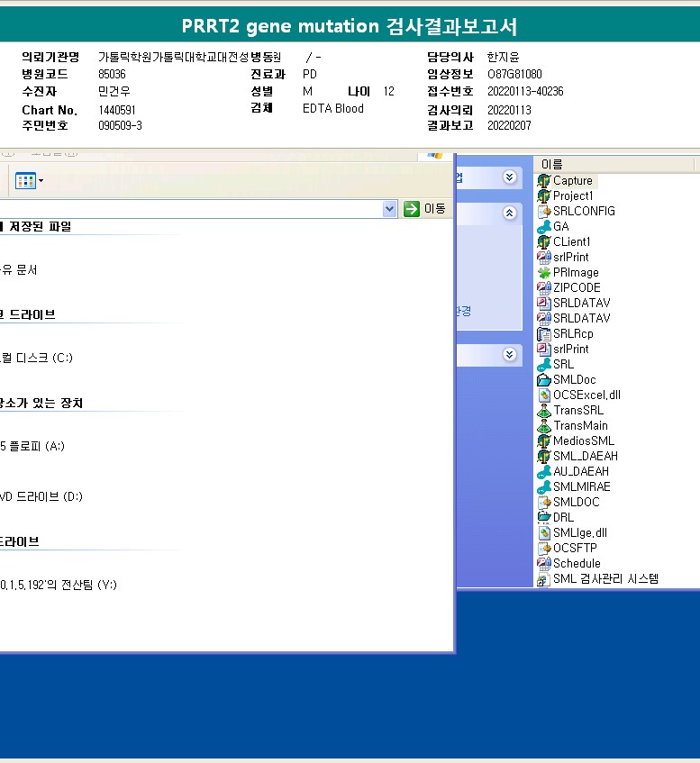Select the OCSExcel.dll file
Image resolution: width=700 pixels, height=763 pixels.
pyautogui.click(x=543, y=395)
